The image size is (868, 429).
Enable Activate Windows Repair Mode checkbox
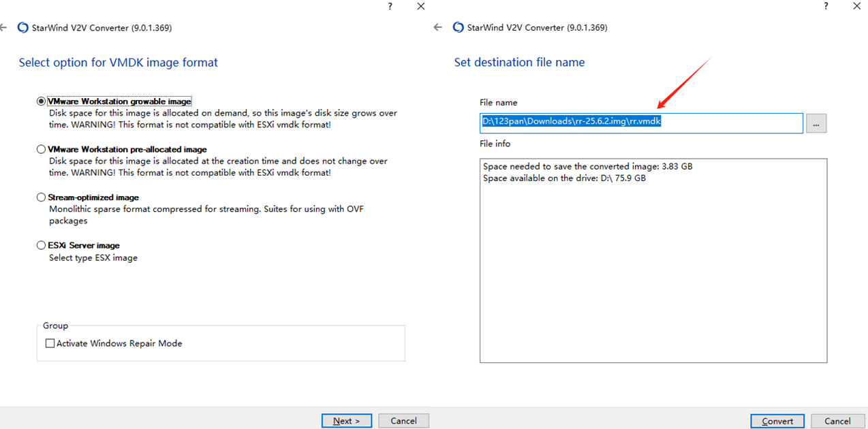(x=50, y=344)
